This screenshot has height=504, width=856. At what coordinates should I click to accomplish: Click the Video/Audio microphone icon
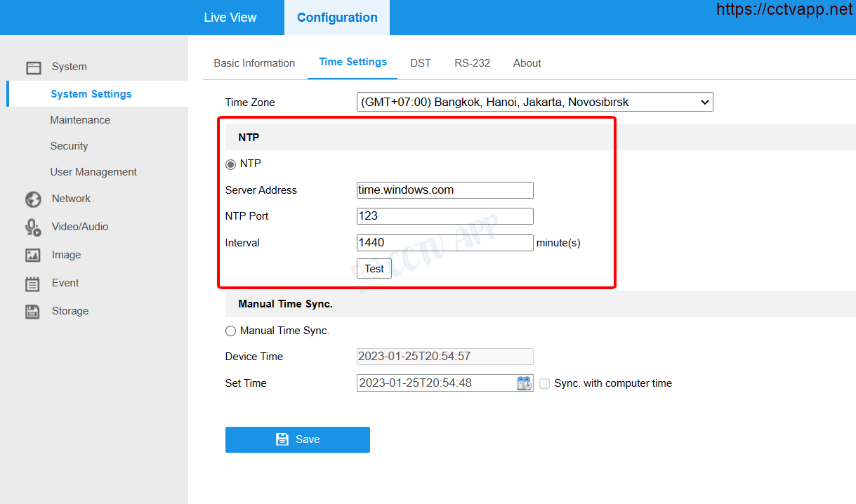pos(33,227)
